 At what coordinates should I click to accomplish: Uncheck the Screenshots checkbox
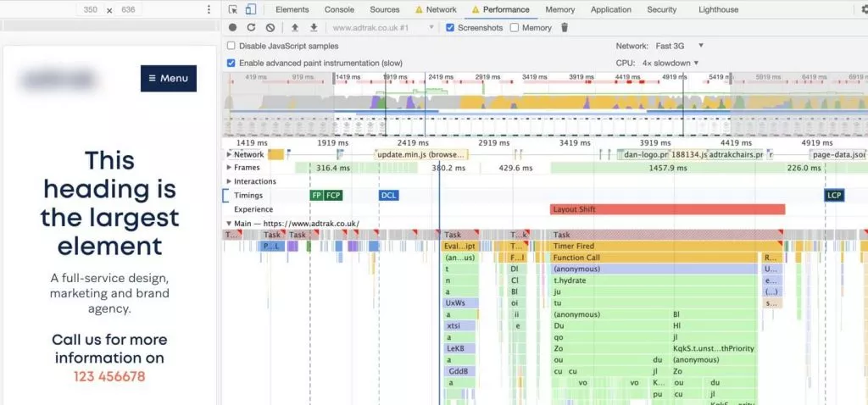(x=450, y=28)
